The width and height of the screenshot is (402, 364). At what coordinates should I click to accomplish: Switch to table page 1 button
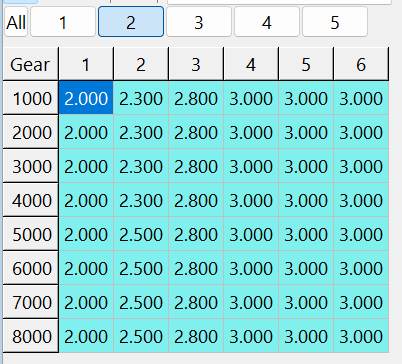click(63, 23)
